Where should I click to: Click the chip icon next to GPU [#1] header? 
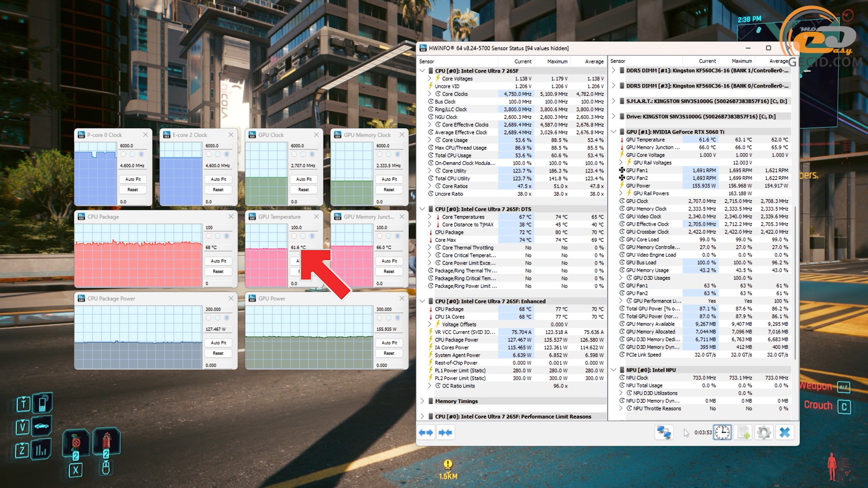622,131
